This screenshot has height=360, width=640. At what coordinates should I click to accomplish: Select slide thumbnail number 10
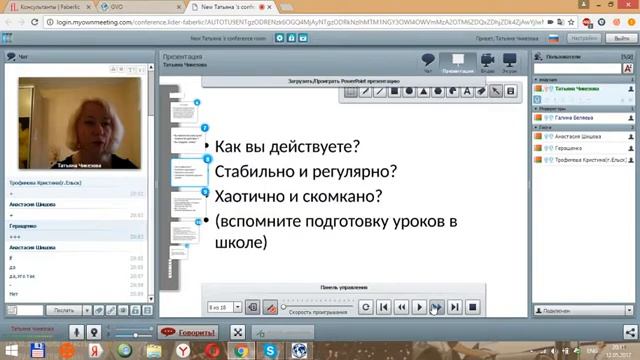[185, 233]
